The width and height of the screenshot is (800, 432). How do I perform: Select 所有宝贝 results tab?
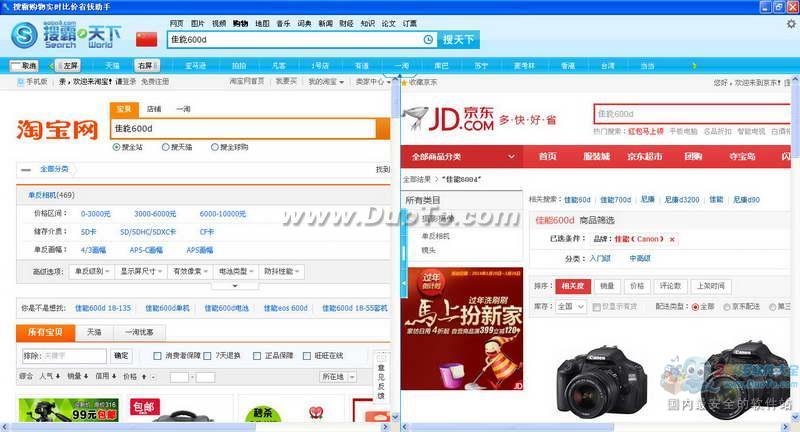tap(45, 333)
